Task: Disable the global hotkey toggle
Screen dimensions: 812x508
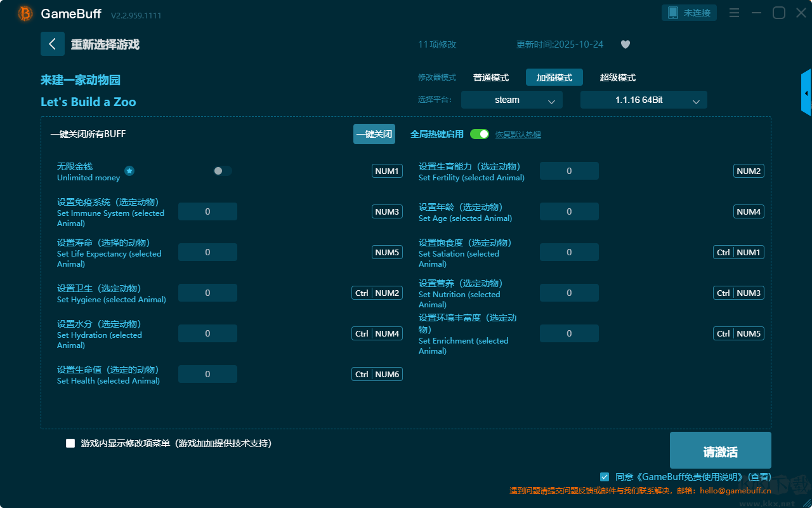Action: point(480,134)
